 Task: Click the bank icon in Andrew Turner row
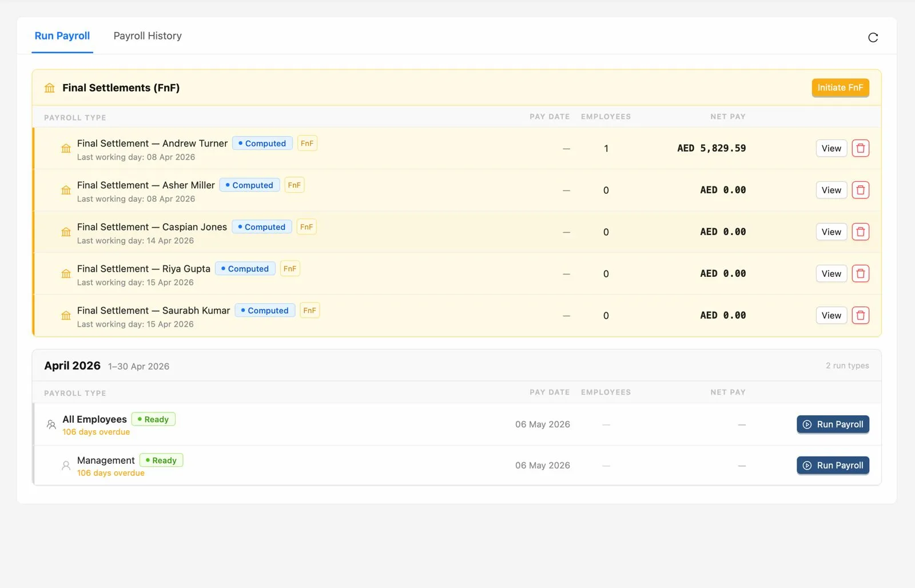[66, 148]
